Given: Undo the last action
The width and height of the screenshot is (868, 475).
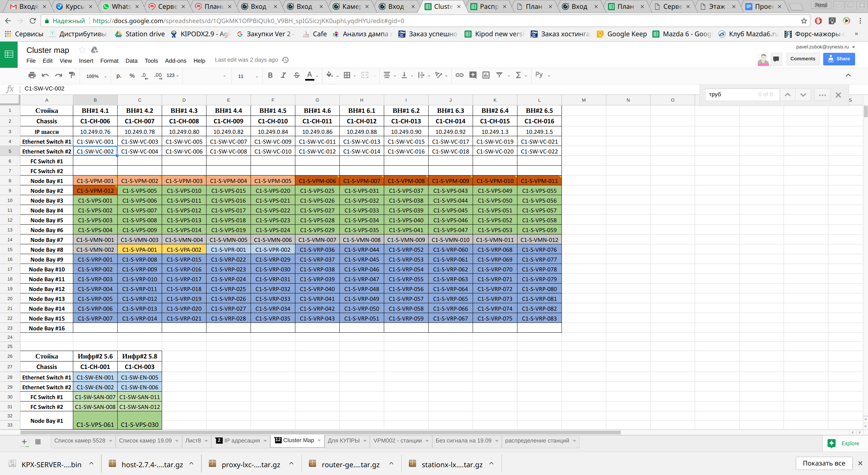Looking at the screenshot, I should point(45,75).
